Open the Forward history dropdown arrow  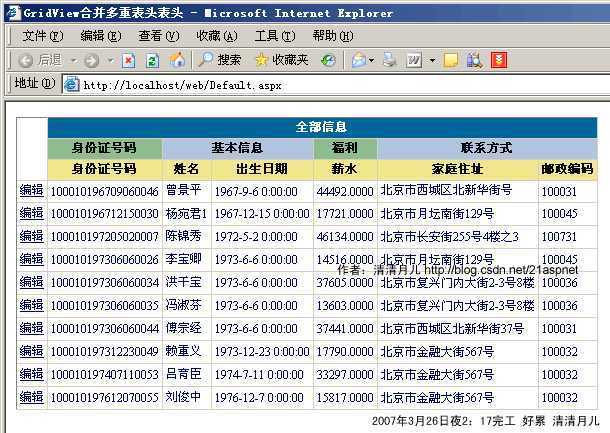click(111, 60)
